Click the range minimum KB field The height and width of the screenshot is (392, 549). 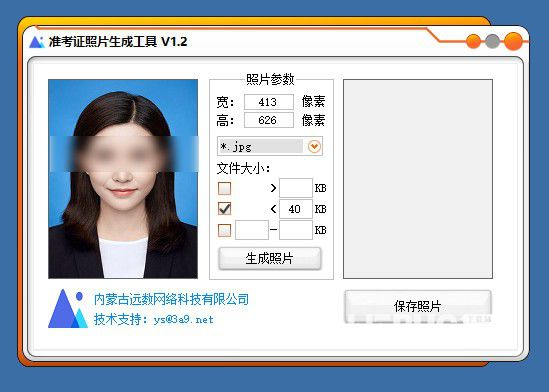tap(252, 230)
